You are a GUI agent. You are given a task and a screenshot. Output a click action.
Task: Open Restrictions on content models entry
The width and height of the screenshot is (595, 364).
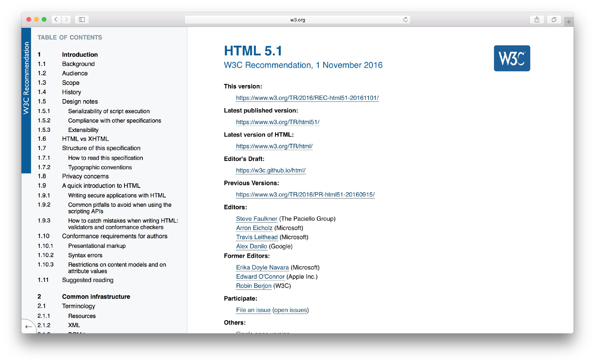[x=117, y=268]
